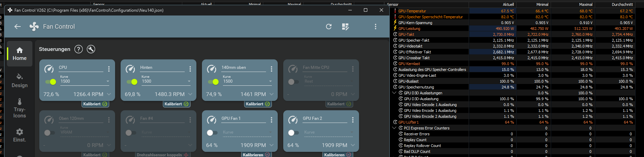This screenshot has height=157, width=644.
Task: Enable the GPU Fan 1 control toggle
Action: coord(212,133)
